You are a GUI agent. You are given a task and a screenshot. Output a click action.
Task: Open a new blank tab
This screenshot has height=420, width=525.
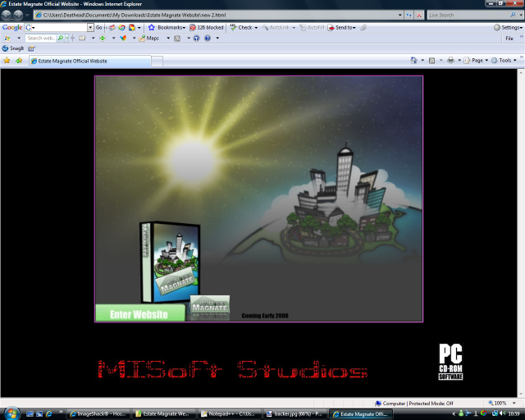[157, 62]
